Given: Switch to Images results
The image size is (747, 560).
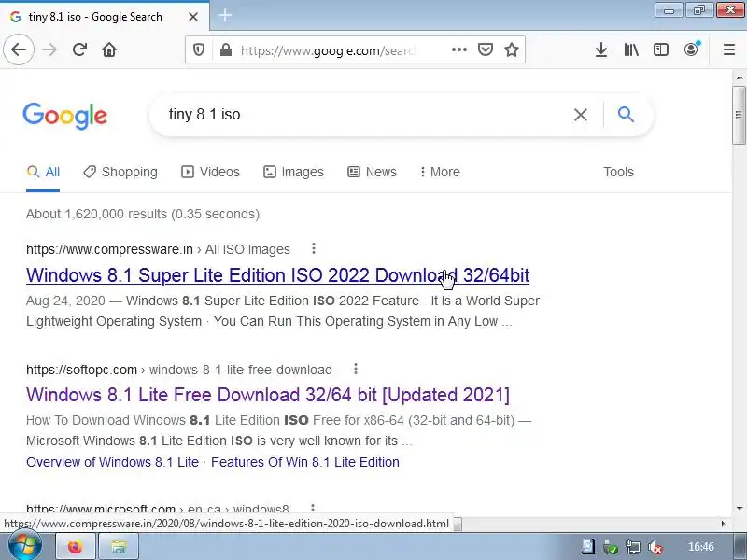Looking at the screenshot, I should [293, 172].
